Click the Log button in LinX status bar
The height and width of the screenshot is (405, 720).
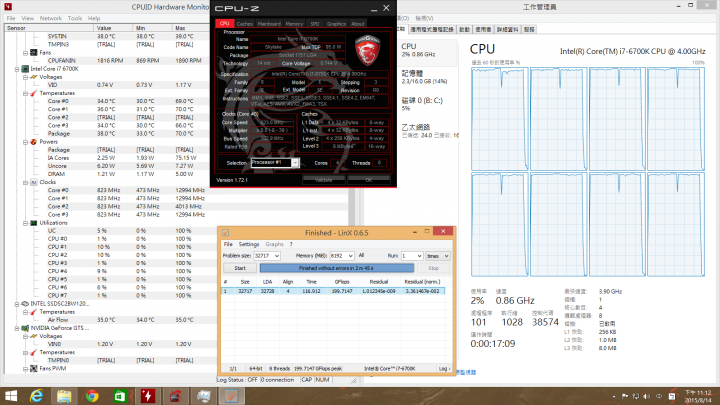(444, 368)
